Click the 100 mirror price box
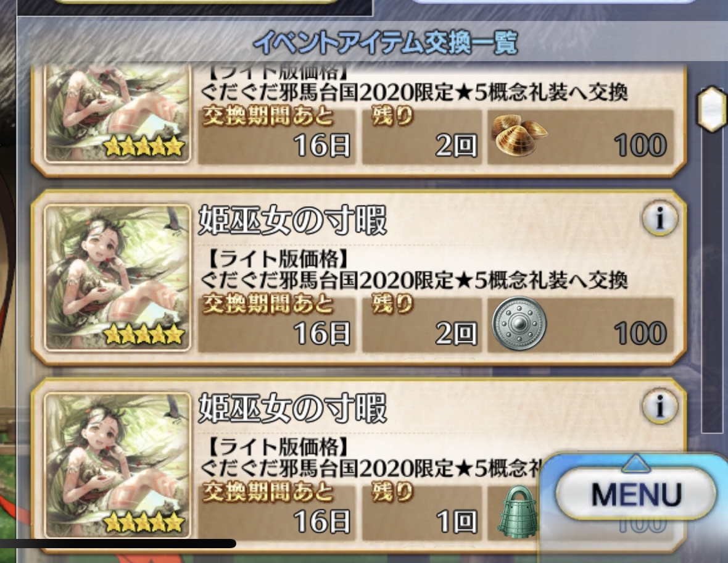This screenshot has width=728, height=563. point(581,324)
